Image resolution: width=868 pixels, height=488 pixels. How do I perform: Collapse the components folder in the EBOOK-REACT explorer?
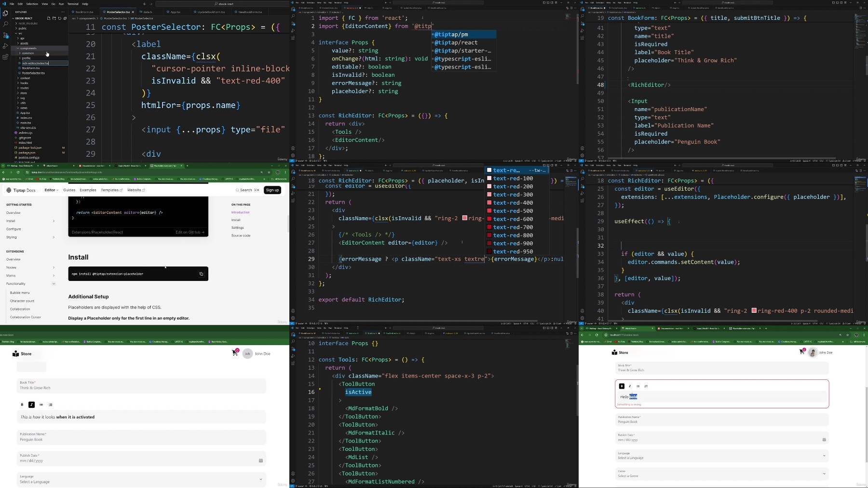coord(28,48)
